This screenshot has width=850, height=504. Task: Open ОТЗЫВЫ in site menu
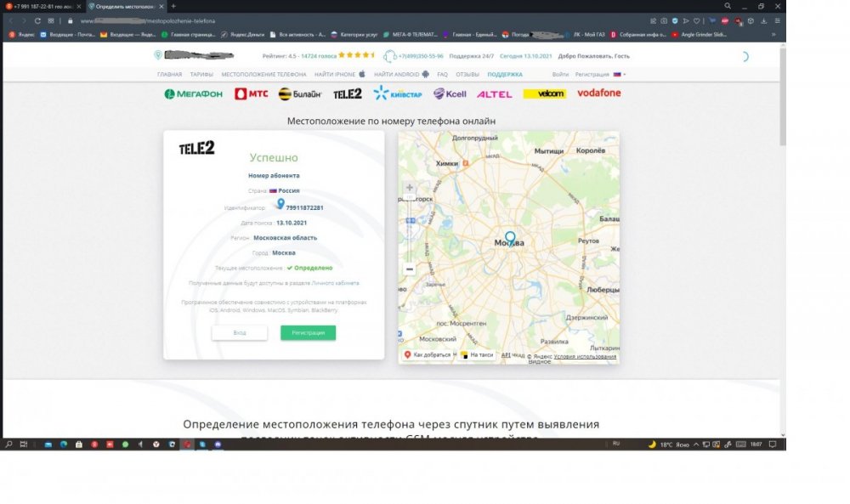pos(467,74)
